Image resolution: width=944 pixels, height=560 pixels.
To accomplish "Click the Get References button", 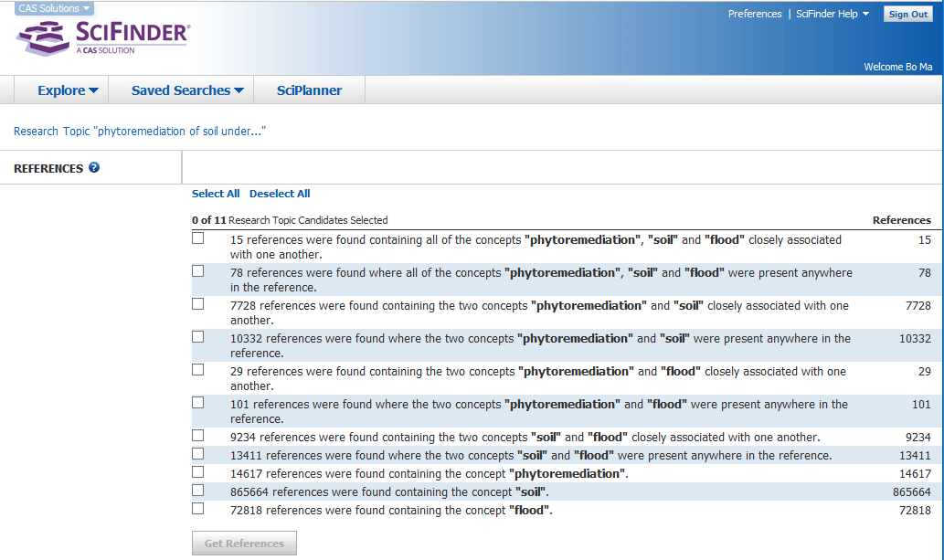I will coord(244,544).
